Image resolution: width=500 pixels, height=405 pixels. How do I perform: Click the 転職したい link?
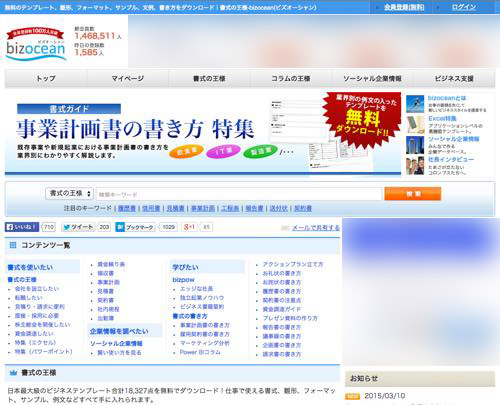point(29,298)
